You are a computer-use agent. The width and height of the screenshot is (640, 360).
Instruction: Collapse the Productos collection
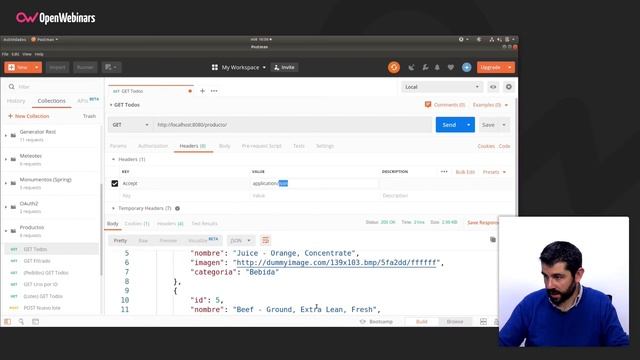pos(6,231)
